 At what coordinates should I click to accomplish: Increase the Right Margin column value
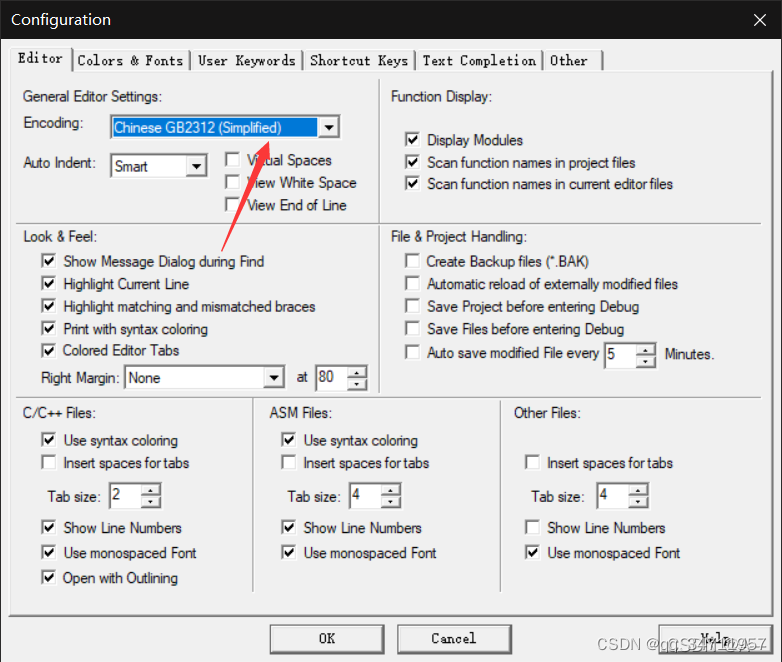pos(357,372)
